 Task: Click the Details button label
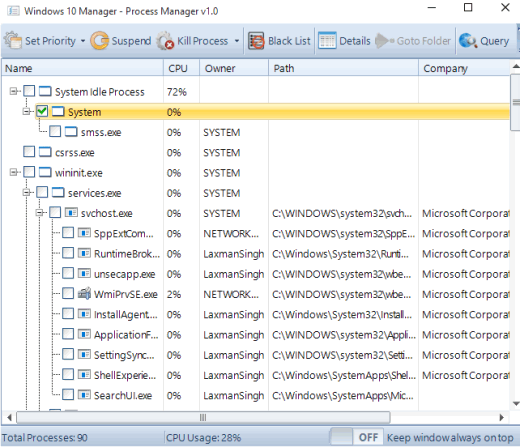(355, 41)
